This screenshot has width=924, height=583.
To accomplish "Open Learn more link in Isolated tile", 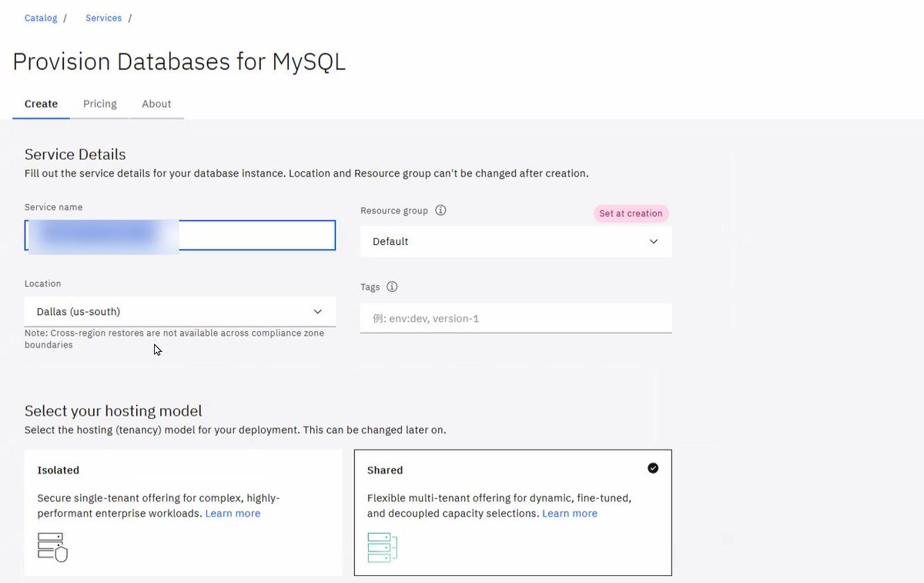I will [x=233, y=513].
